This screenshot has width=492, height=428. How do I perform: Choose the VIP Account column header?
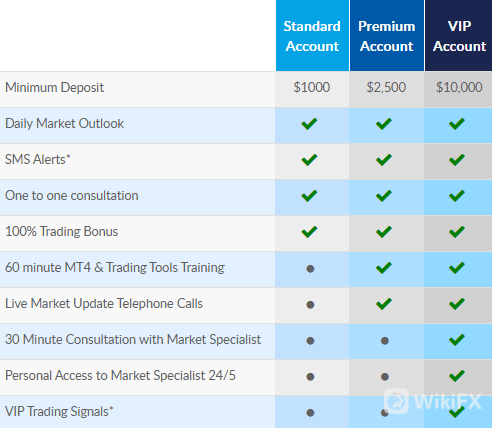[459, 36]
